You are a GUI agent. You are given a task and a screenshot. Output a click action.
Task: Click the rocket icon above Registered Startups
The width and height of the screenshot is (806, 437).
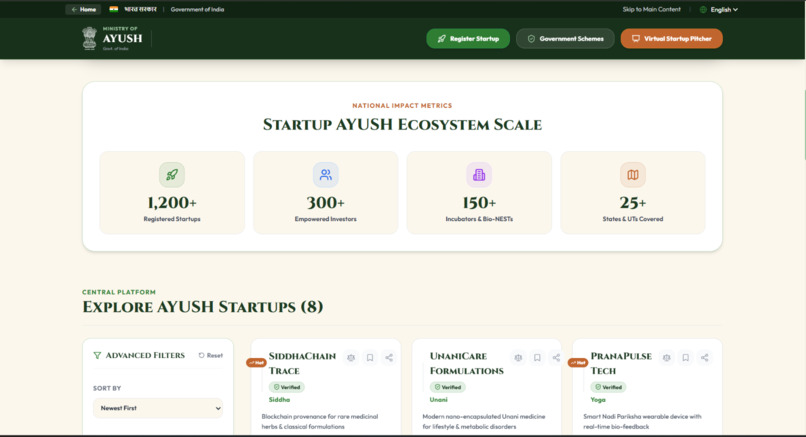[x=172, y=175]
